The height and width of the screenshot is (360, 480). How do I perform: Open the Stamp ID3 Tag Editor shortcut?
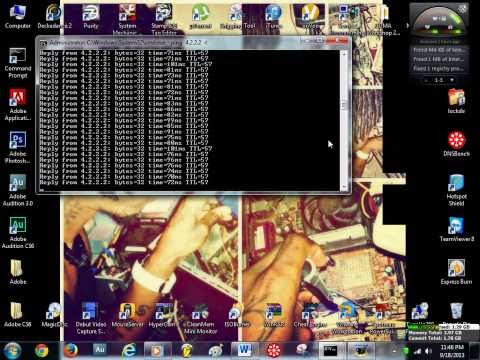(x=164, y=19)
